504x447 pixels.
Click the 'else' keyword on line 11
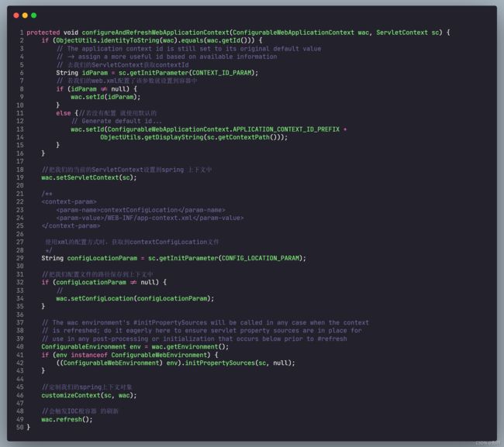point(64,113)
